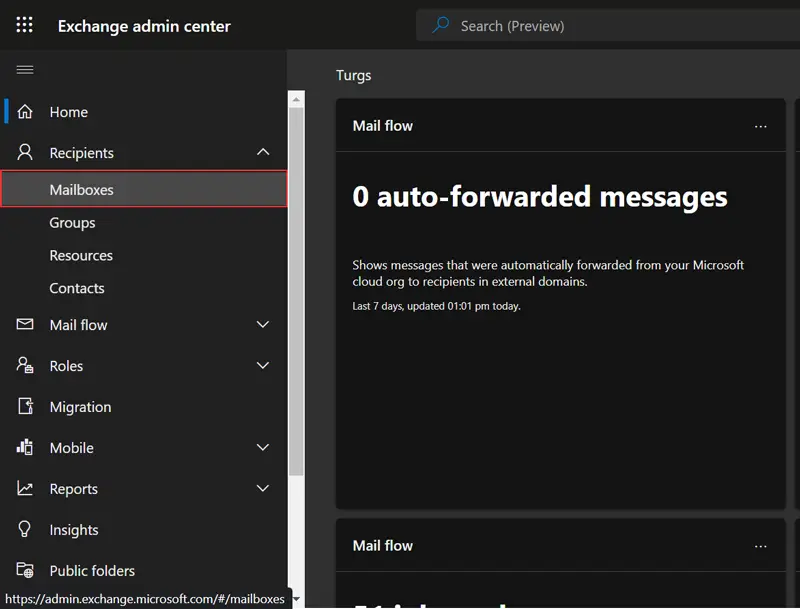800x609 pixels.
Task: Select Groups under Recipients
Action: (x=73, y=223)
